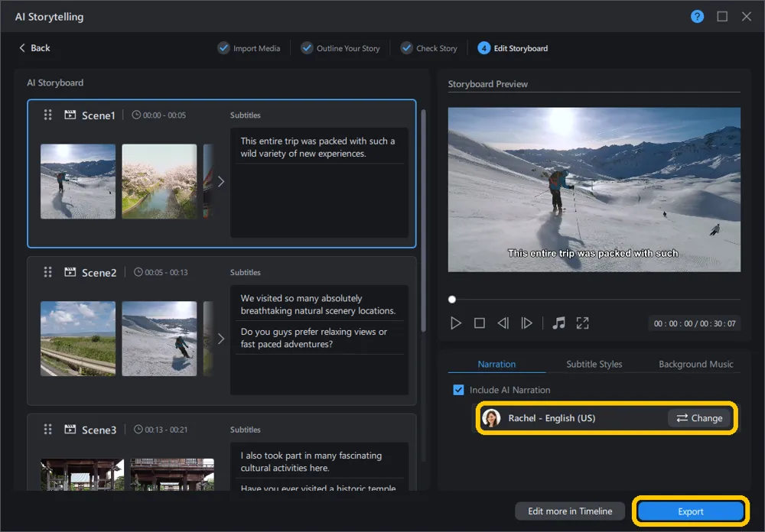
Task: Click the preview playback seek slider handle
Action: click(x=452, y=300)
